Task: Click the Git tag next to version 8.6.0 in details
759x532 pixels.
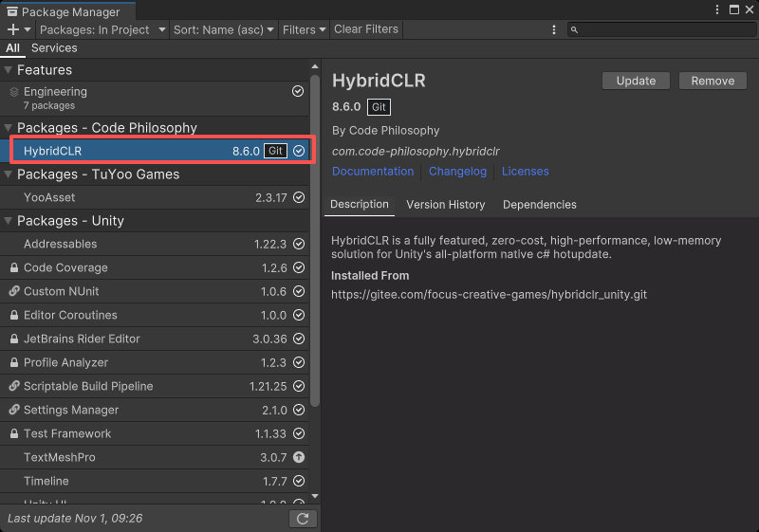Action: [379, 107]
